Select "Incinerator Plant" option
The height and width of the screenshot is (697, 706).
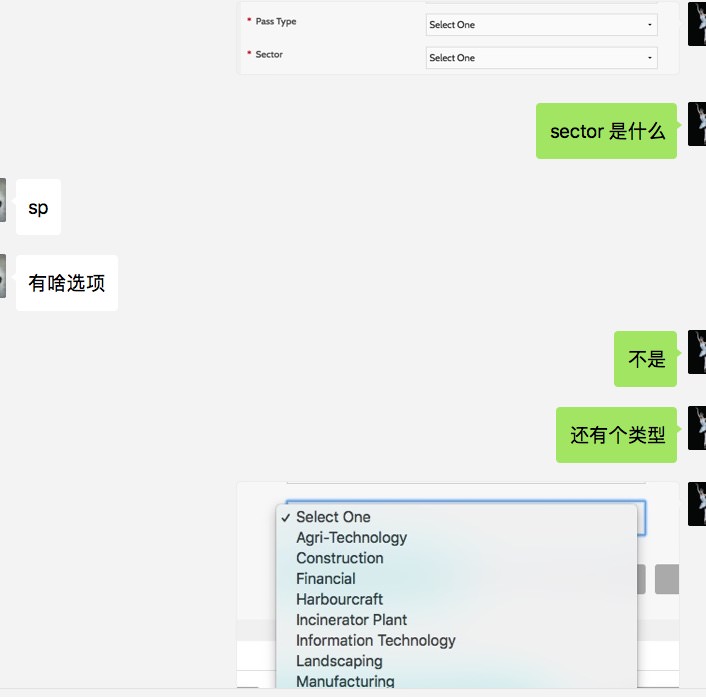click(x=351, y=620)
